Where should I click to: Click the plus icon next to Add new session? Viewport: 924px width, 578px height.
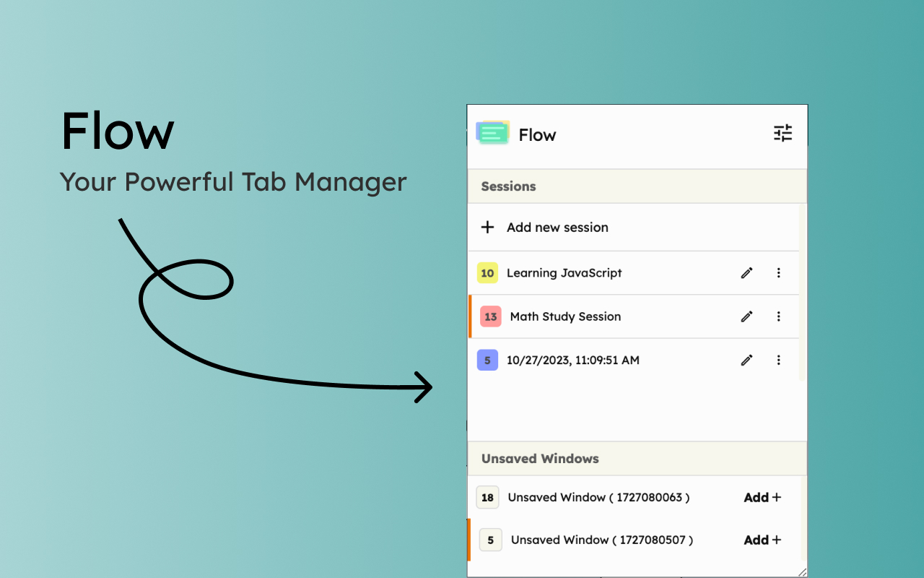coord(487,227)
